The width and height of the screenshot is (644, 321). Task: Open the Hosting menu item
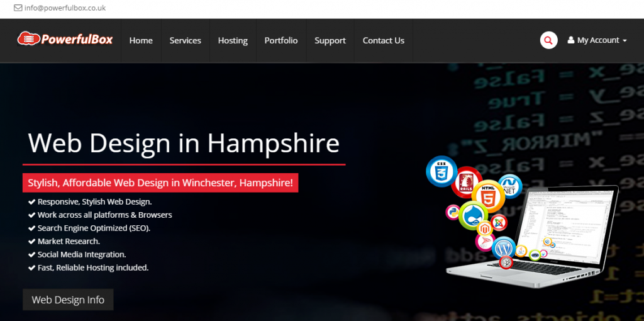[233, 41]
